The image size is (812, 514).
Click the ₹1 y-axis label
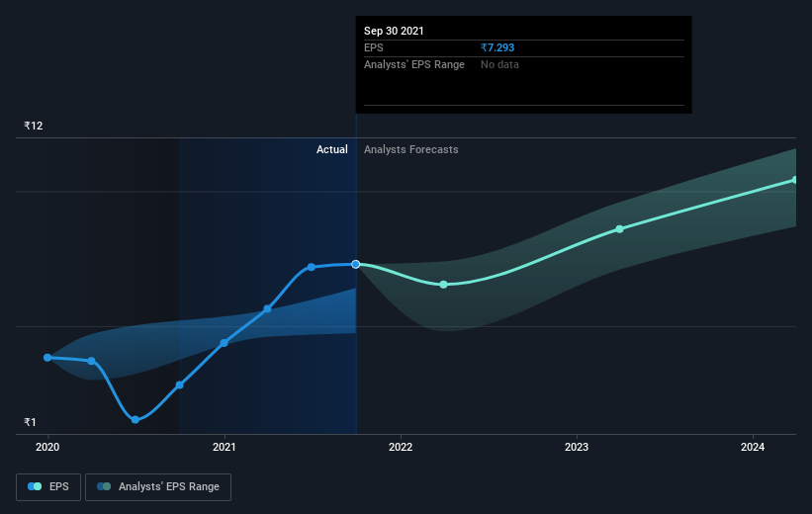point(30,422)
